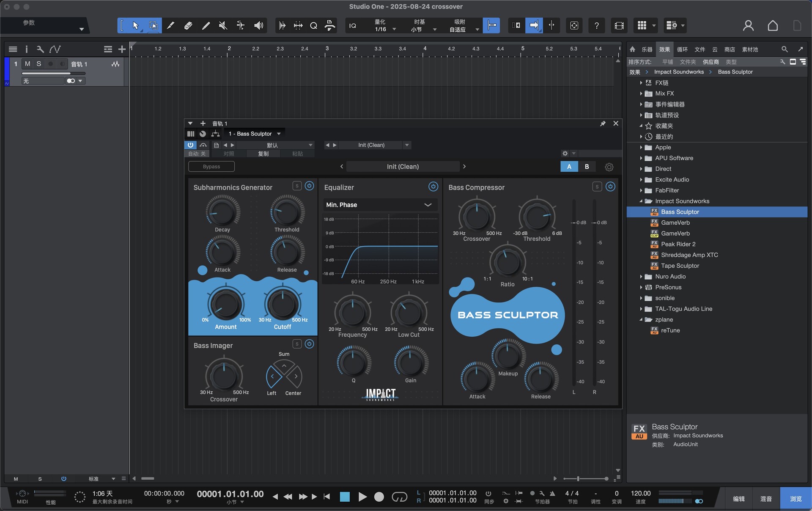Switch to the 循环 browser tab
Image resolution: width=812 pixels, height=511 pixels.
coord(682,49)
